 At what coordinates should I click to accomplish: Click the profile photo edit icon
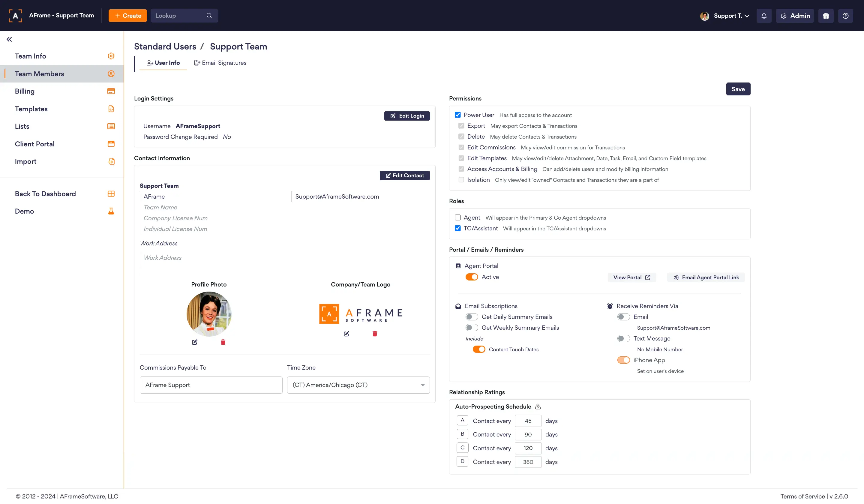click(194, 342)
